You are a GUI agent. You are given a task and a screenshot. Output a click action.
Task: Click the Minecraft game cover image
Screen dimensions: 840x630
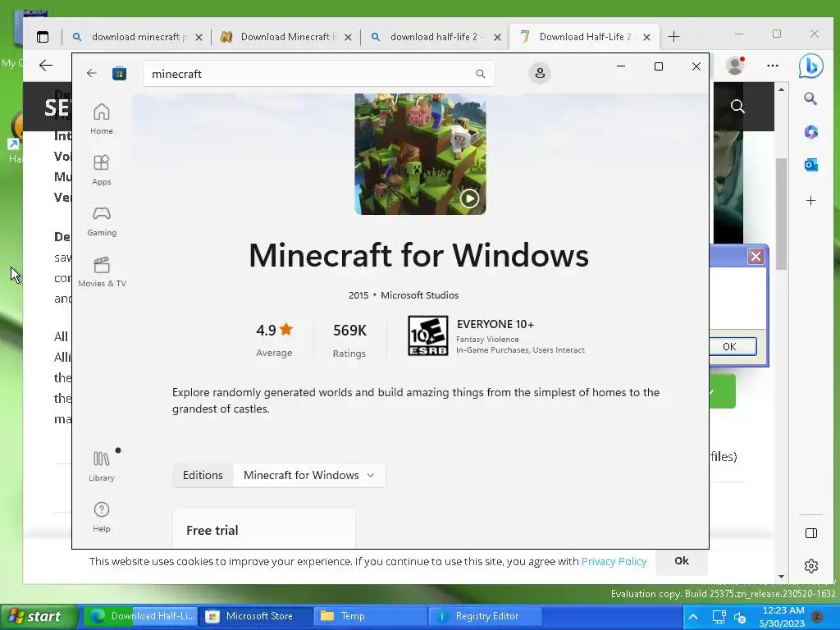coord(420,154)
